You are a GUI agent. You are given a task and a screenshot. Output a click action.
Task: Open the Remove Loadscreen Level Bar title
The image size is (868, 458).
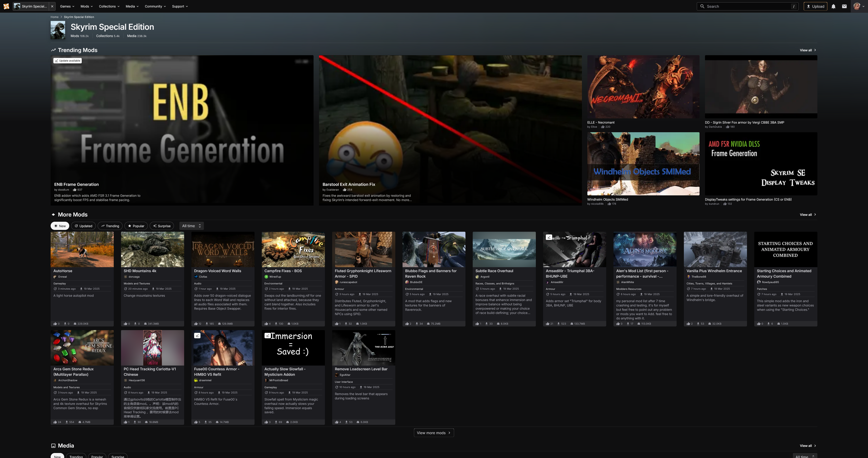tap(361, 369)
